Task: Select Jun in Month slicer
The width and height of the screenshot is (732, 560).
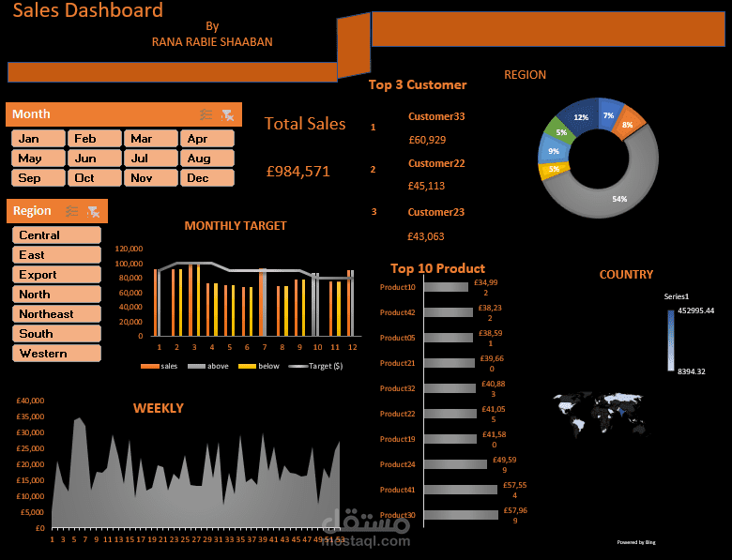Action: [95, 159]
